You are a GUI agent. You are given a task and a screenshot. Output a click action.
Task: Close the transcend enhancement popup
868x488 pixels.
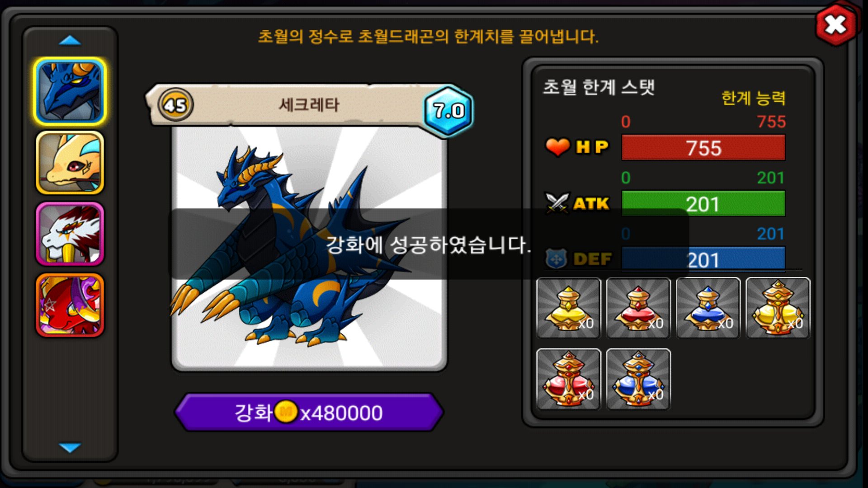click(835, 25)
